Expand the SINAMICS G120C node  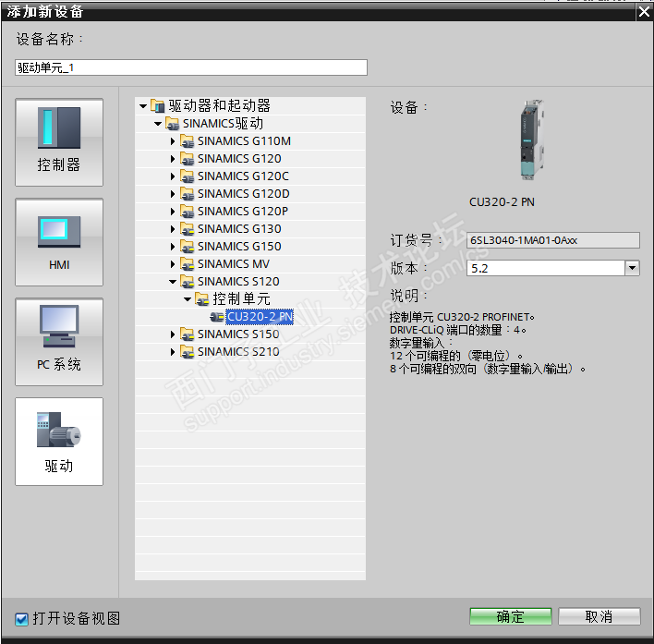click(x=172, y=176)
